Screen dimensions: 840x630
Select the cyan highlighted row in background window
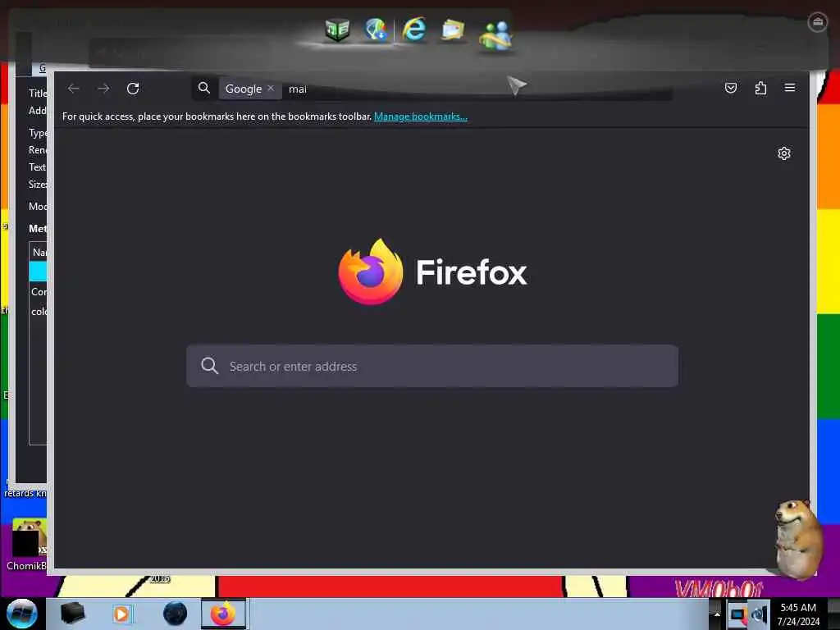[38, 271]
